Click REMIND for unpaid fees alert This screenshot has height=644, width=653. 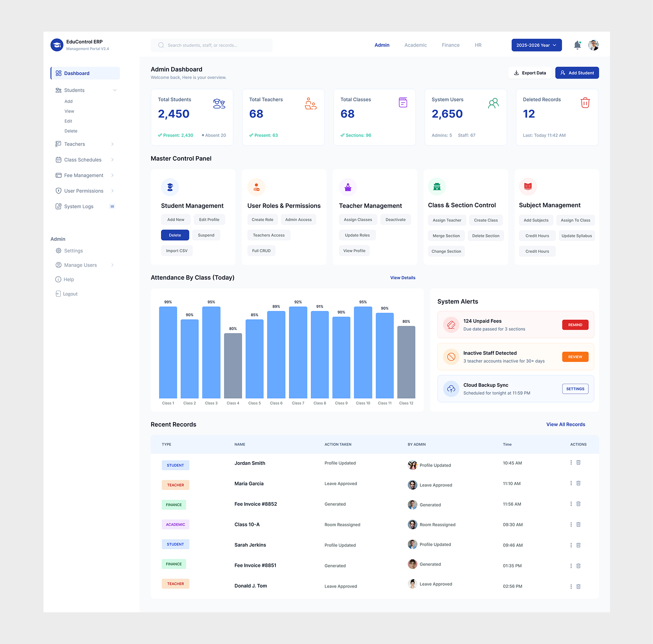575,325
